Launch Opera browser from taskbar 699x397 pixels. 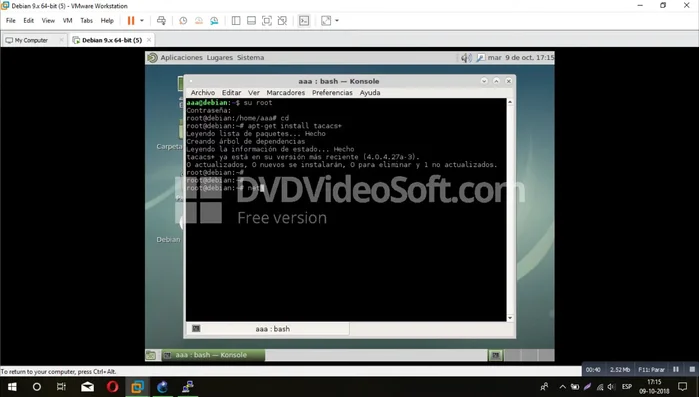[x=112, y=387]
